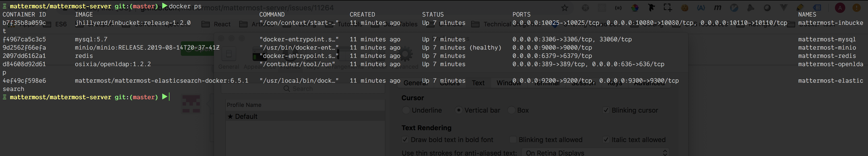The width and height of the screenshot is (868, 156).
Task: Click the magnifier icon in the profile search field
Action: point(287,89)
